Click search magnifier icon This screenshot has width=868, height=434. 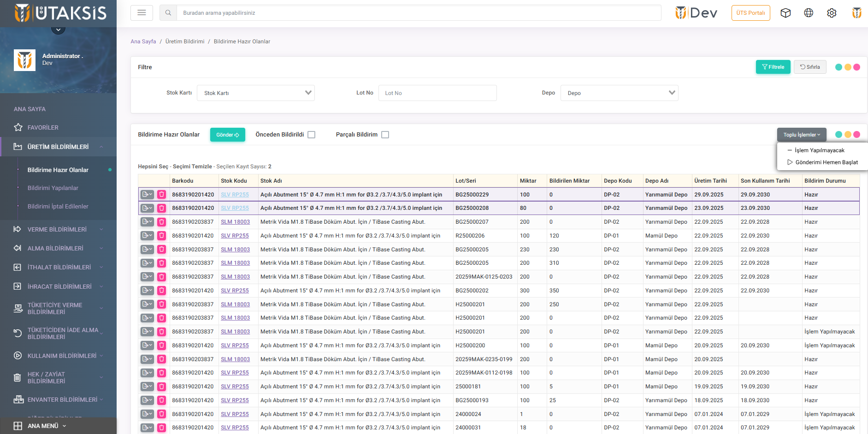point(168,13)
